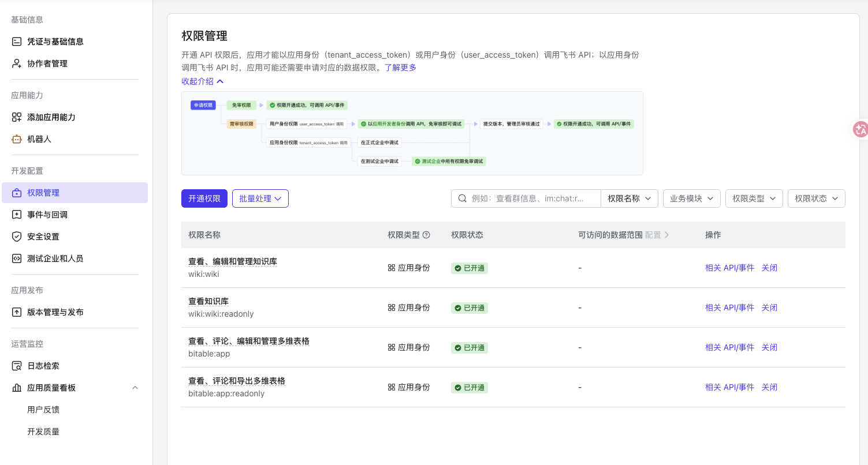This screenshot has height=465, width=868.
Task: Click 关闭 for bitable:app:readonly row
Action: (769, 387)
